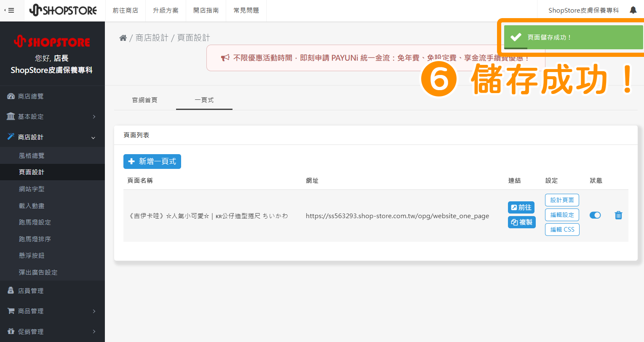Click the 新增一頁式 button
This screenshot has height=342, width=644.
pos(152,161)
